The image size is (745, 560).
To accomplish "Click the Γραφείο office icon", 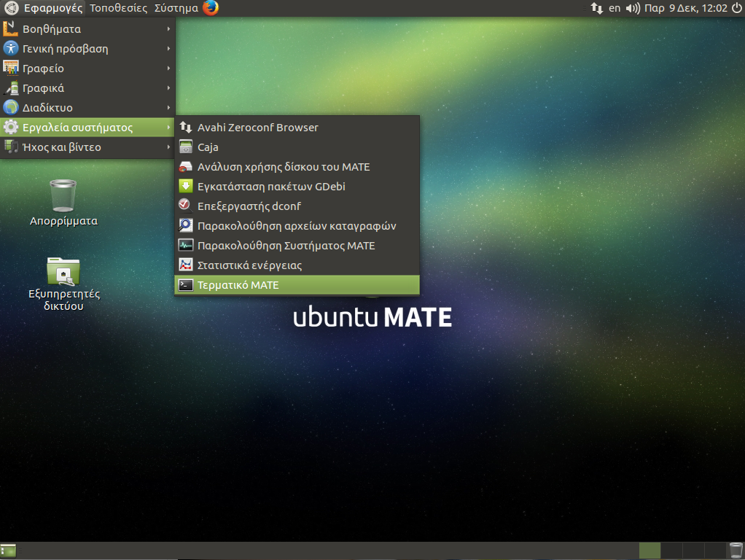I will click(10, 68).
